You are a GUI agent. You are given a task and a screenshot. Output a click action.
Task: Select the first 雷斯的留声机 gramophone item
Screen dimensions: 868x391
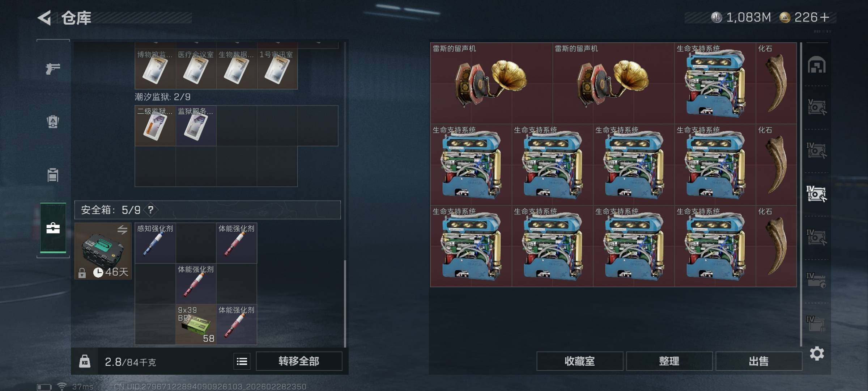[x=491, y=83]
